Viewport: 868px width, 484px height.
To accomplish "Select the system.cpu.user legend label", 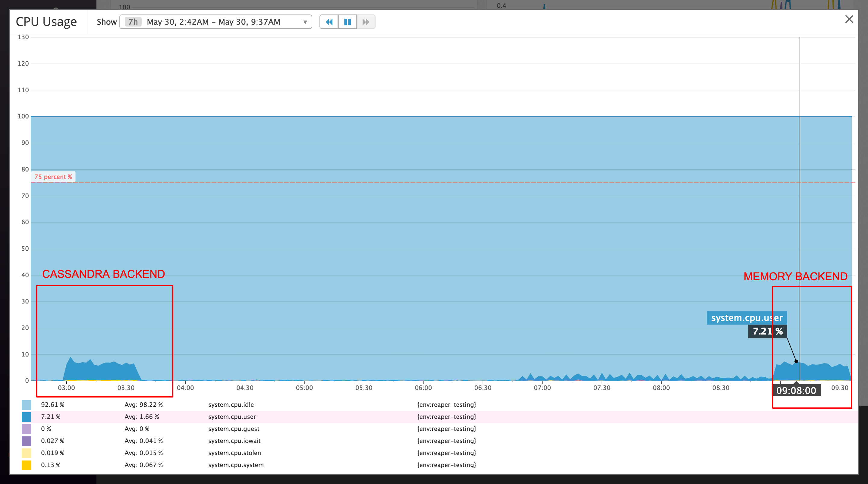I will tap(232, 417).
